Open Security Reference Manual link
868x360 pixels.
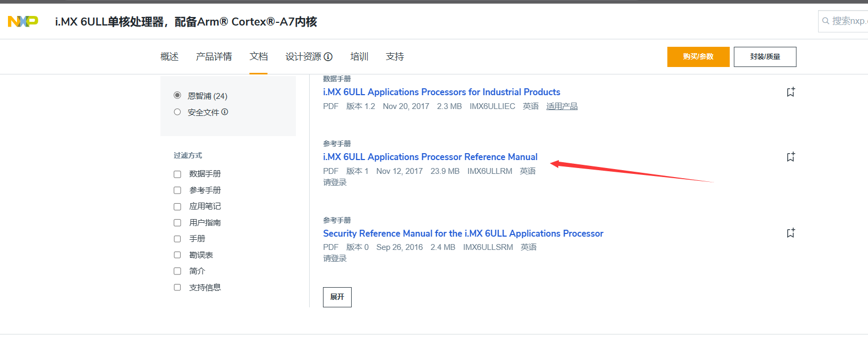[x=463, y=233]
